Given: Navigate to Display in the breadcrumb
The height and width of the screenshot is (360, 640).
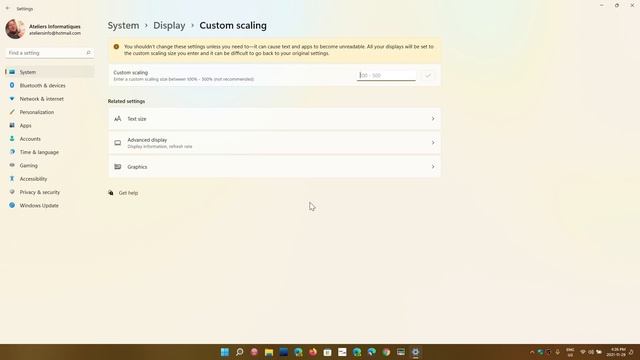Looking at the screenshot, I should point(169,25).
